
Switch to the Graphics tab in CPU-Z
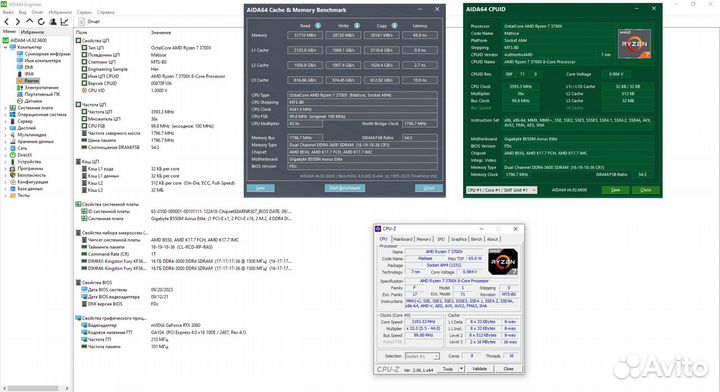[x=458, y=239]
